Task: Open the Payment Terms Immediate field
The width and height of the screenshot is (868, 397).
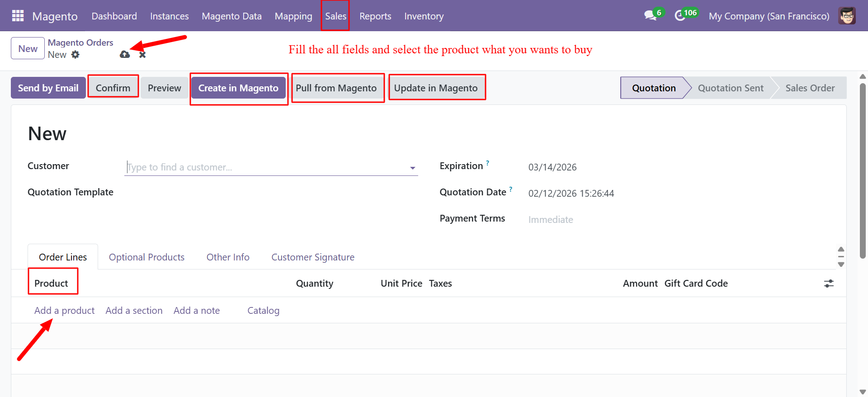Action: [x=551, y=220]
